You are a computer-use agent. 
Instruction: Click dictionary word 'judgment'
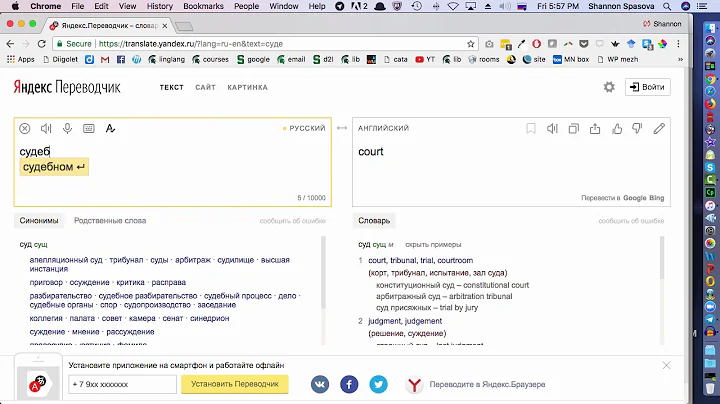[384, 321]
